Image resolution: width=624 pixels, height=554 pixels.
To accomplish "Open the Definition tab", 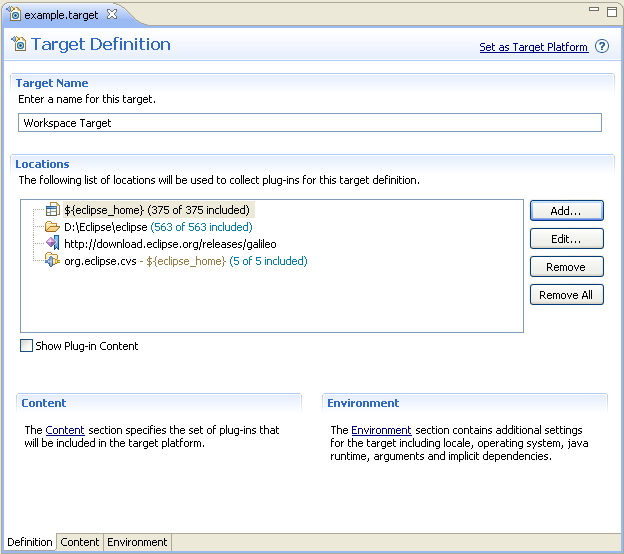I will 30,542.
